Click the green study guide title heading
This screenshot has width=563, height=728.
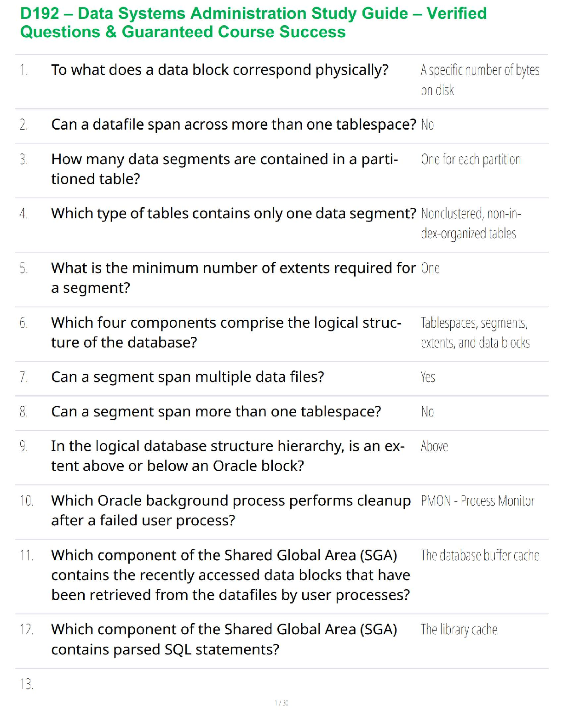pyautogui.click(x=253, y=23)
